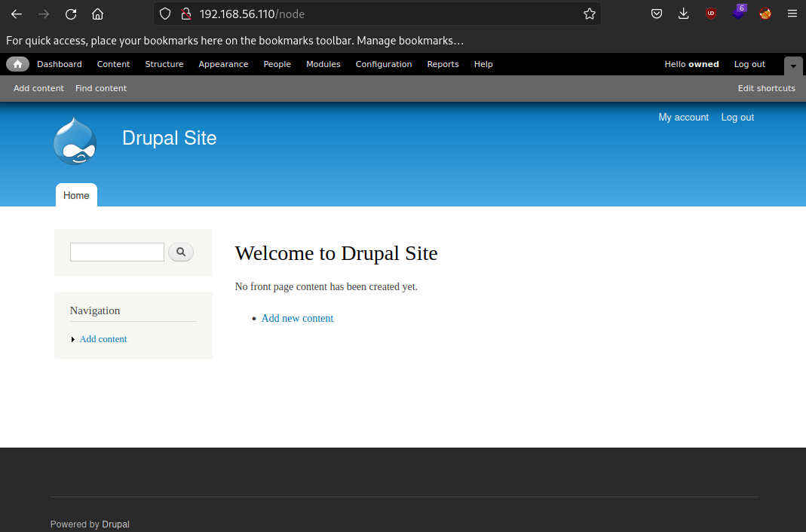Image resolution: width=806 pixels, height=532 pixels.
Task: Click the search magnifier button
Action: point(181,252)
